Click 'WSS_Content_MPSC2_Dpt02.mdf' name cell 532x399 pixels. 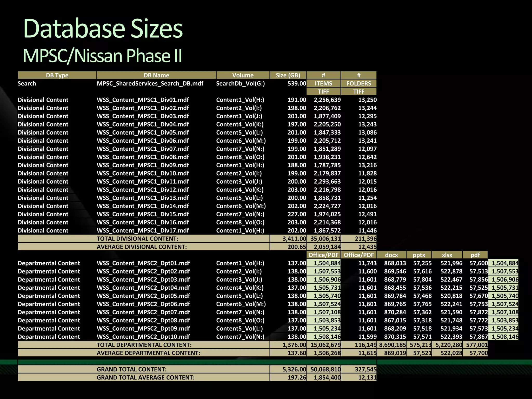(x=143, y=271)
